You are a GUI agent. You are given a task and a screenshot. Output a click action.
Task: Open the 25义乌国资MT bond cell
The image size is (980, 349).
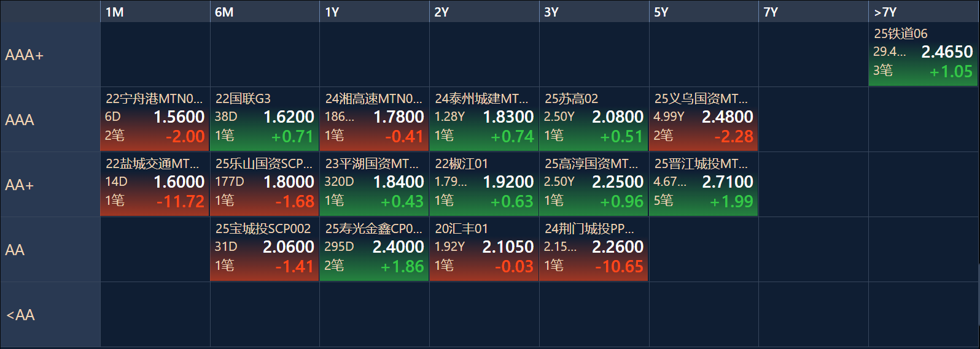703,120
